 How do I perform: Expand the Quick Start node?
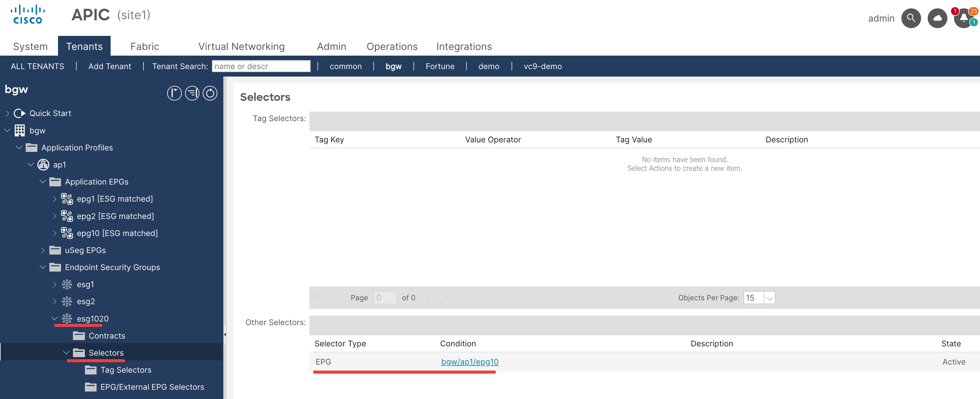(7, 113)
